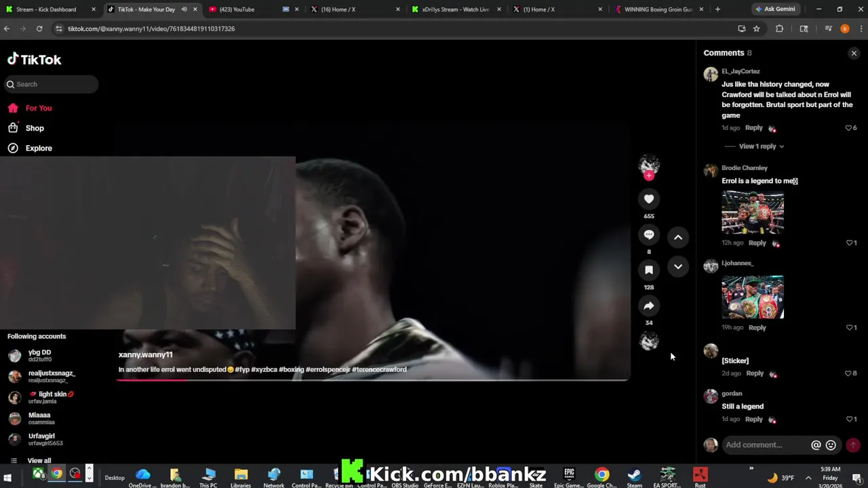The image size is (868, 488).
Task: Like gordan's Still a legend comment
Action: [x=851, y=419]
